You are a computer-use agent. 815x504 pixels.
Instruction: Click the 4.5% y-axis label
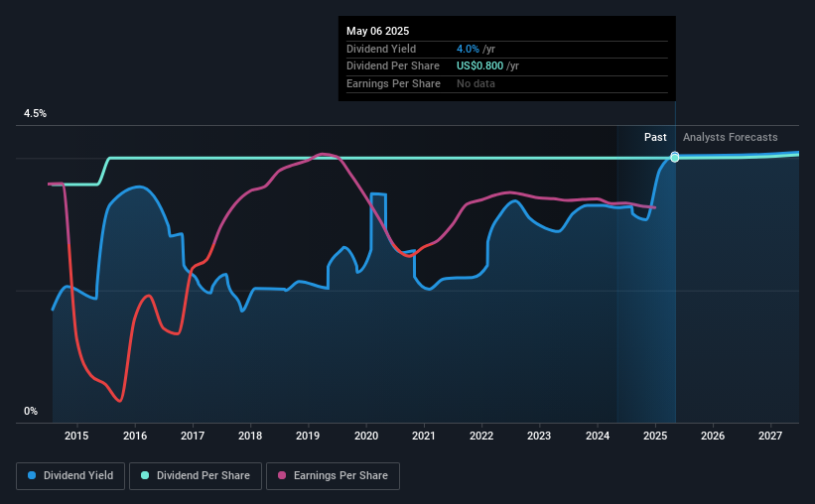point(35,113)
